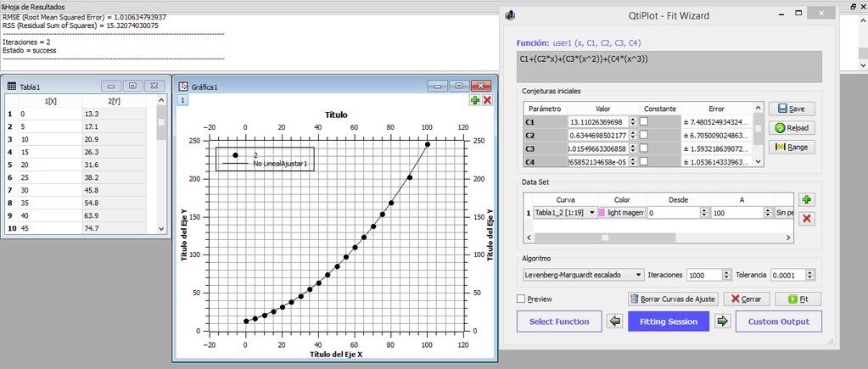Add a dataset with the green plus in Fit Wizard
The height and width of the screenshot is (369, 868).
point(807,199)
